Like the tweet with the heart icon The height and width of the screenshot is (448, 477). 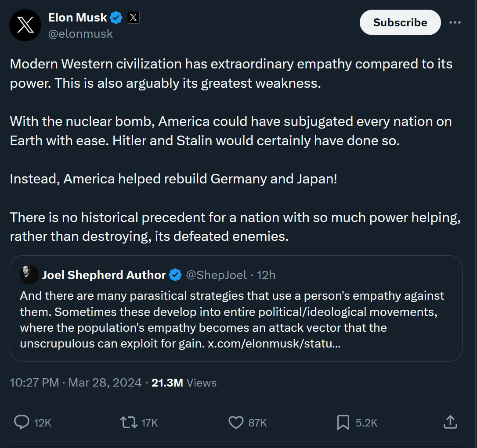[x=236, y=423]
